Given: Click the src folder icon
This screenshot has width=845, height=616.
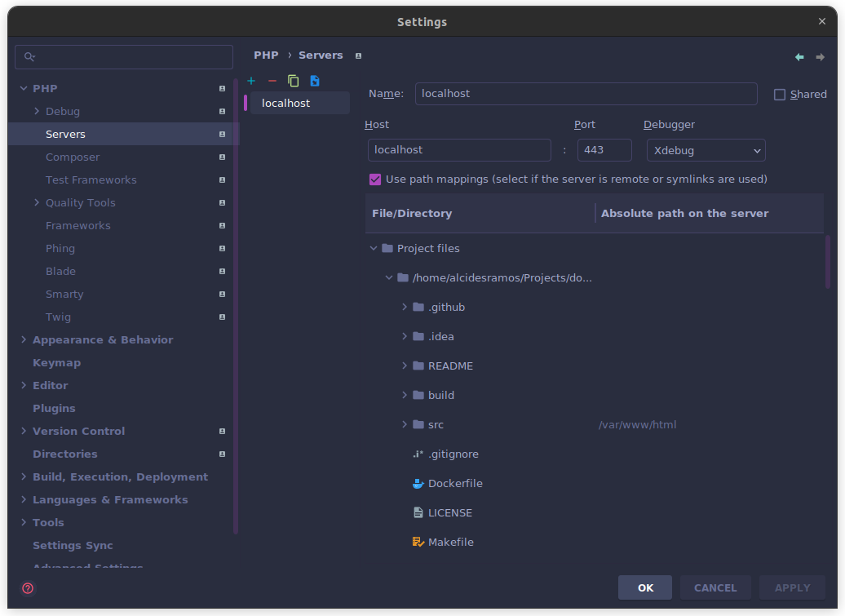Looking at the screenshot, I should [418, 425].
